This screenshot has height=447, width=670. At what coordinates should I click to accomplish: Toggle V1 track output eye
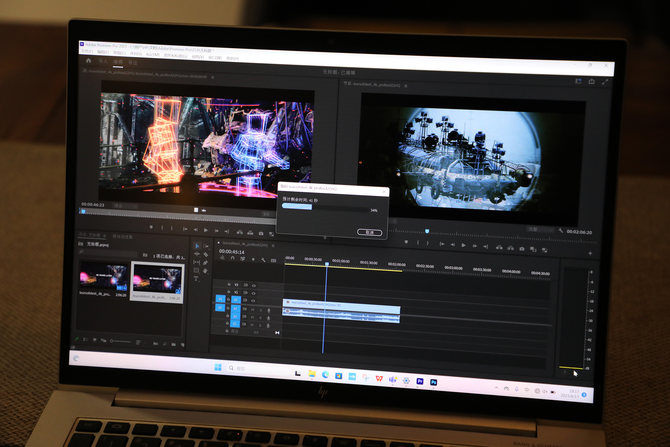click(x=253, y=301)
